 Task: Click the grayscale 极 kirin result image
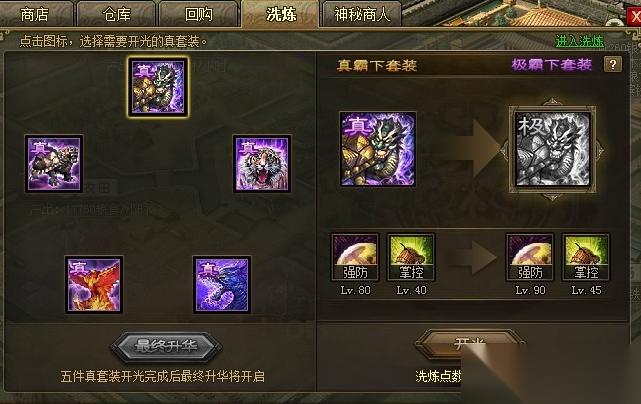[552, 149]
